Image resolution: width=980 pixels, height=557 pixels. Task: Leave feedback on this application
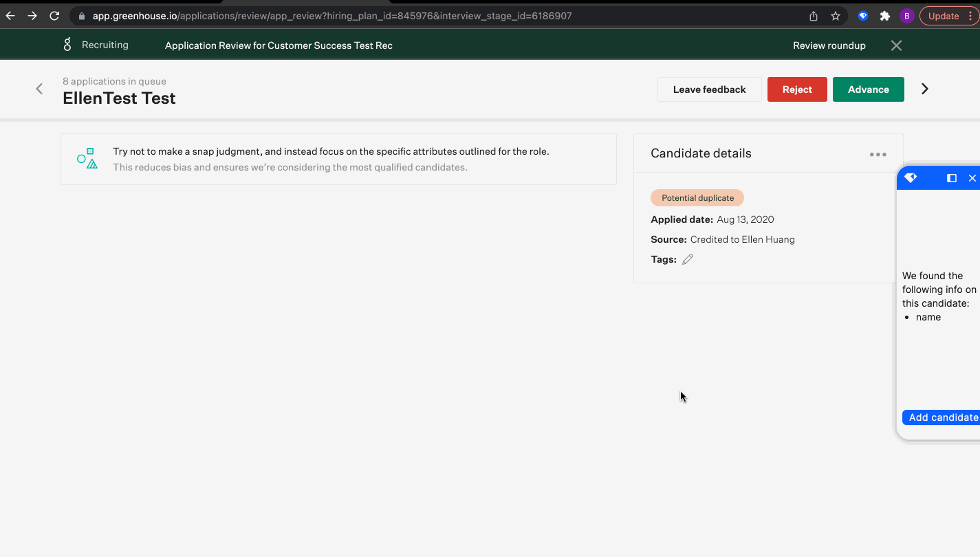[709, 89]
